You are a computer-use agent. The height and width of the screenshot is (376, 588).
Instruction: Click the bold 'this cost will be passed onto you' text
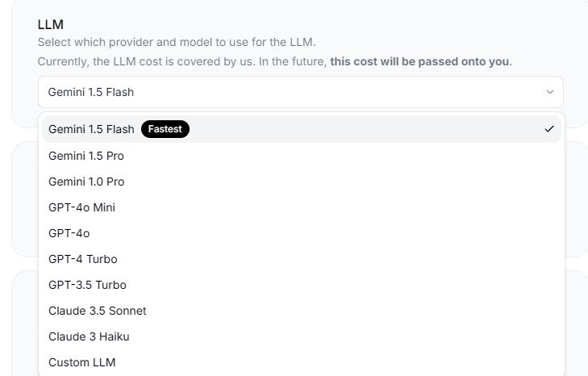coord(420,61)
